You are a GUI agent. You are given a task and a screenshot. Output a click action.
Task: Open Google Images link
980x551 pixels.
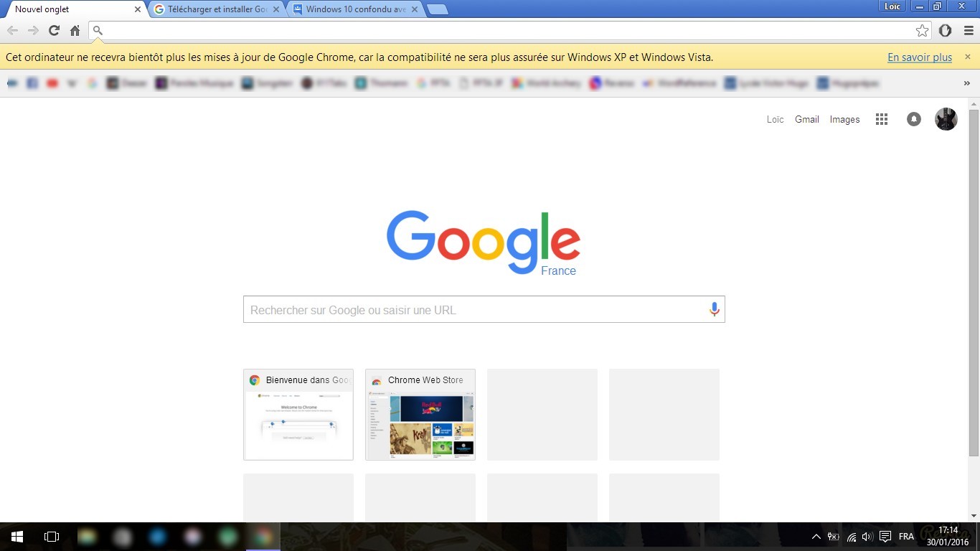pyautogui.click(x=844, y=119)
